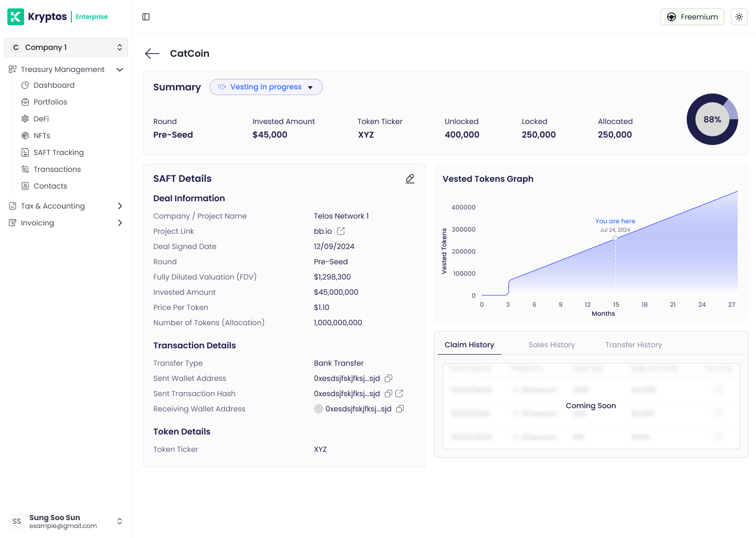Viewport: 756px width, 538px height.
Task: Click the Contacts icon in sidebar
Action: click(x=25, y=186)
